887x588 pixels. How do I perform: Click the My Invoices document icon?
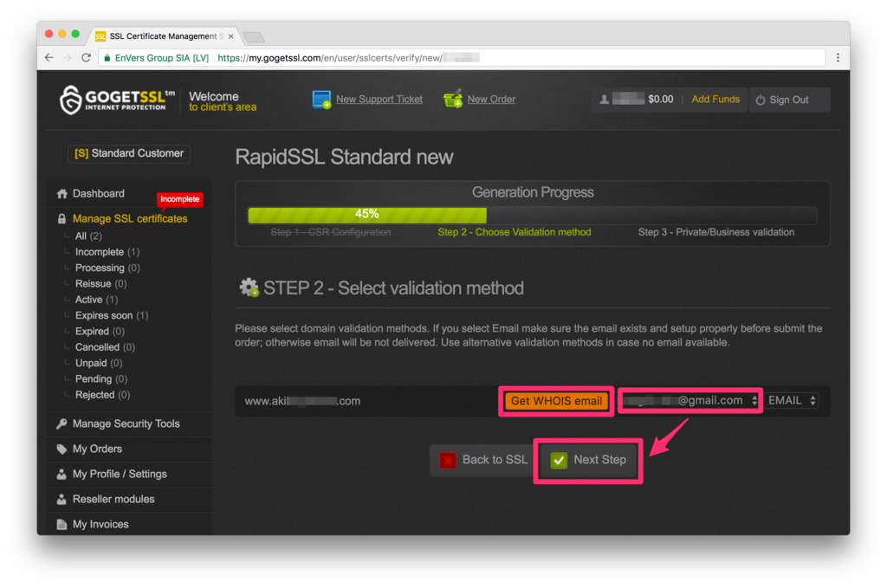pyautogui.click(x=62, y=525)
